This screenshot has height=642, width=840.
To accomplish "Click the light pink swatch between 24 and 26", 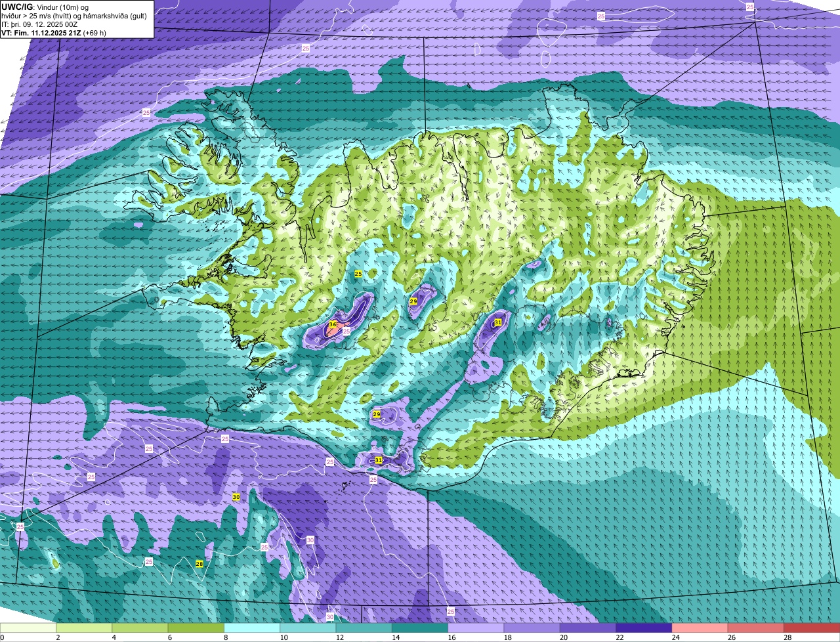I will click(700, 628).
